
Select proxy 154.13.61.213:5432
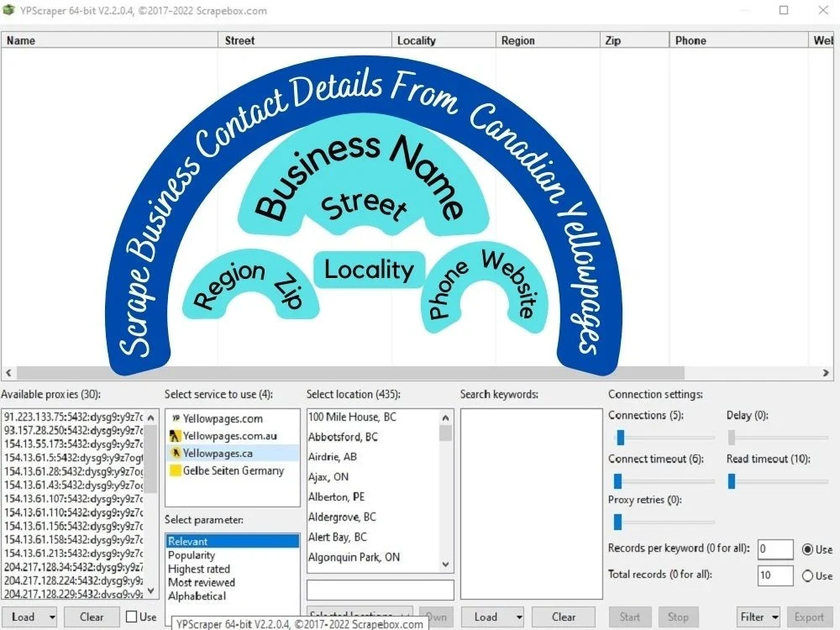tap(73, 553)
